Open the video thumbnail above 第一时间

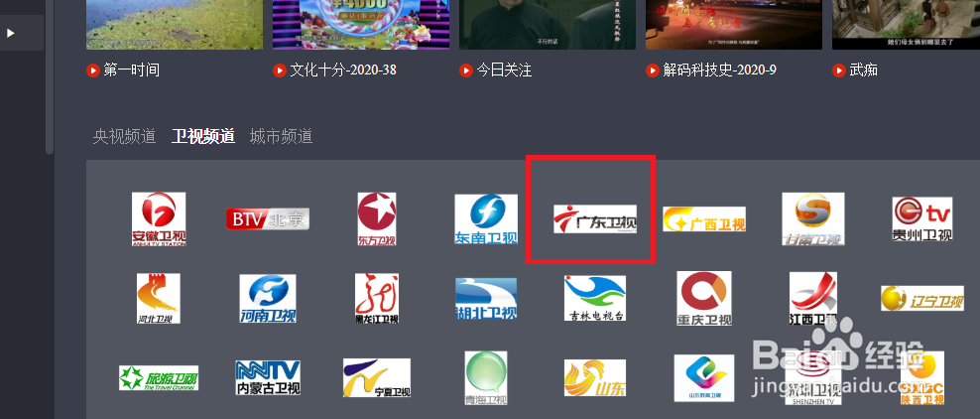point(175,25)
